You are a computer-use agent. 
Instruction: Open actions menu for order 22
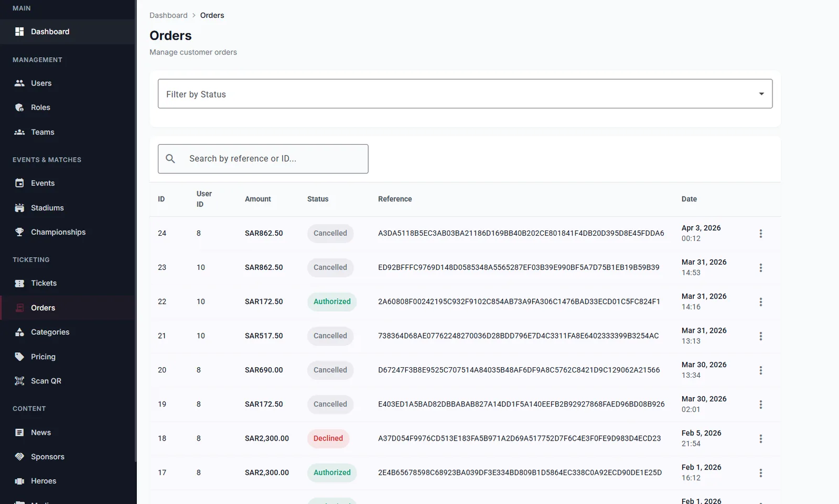click(760, 302)
